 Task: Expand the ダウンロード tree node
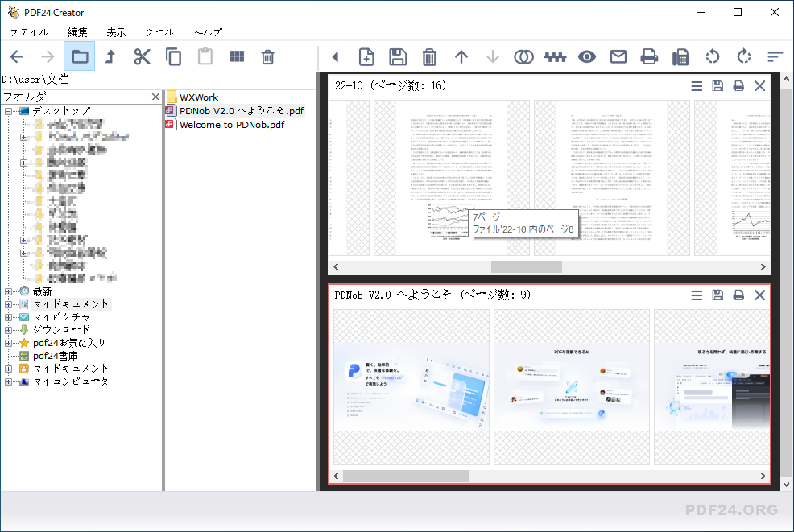pos(9,330)
